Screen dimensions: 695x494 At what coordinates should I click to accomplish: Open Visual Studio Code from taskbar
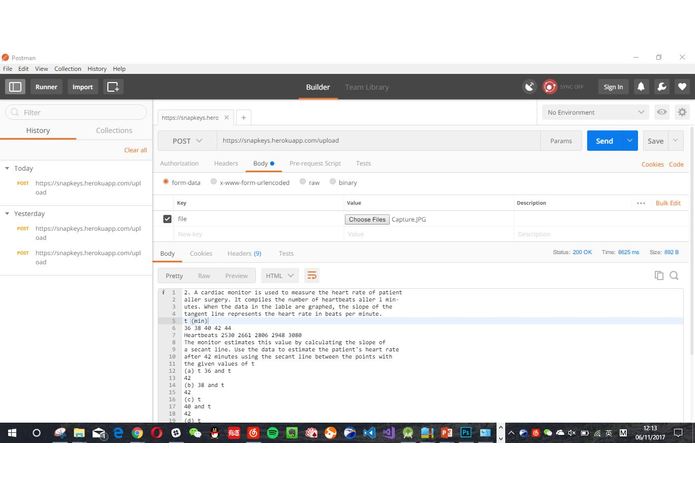369,433
